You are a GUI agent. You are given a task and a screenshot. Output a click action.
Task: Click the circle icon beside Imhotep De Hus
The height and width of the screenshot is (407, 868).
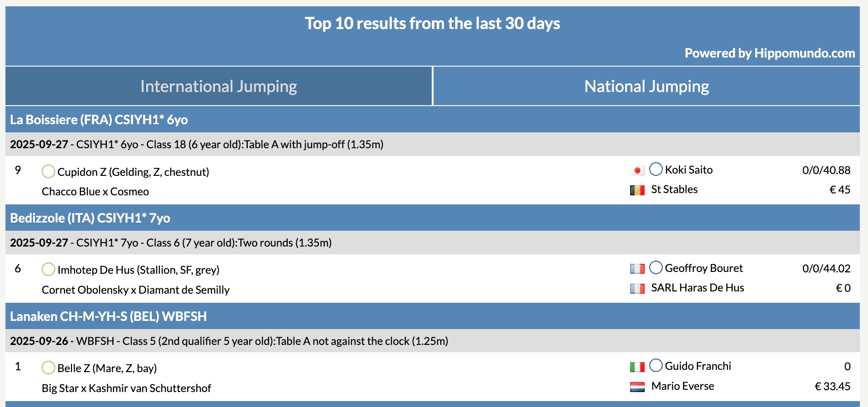[x=48, y=270]
